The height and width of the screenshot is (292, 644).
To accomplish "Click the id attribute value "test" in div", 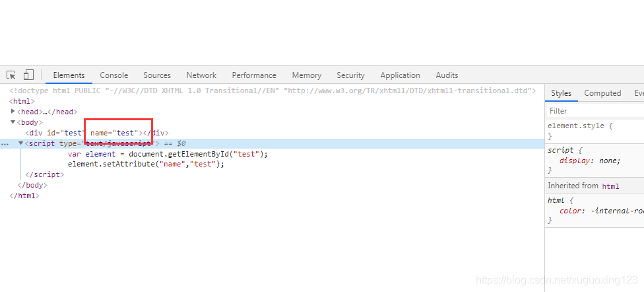I will coord(73,133).
